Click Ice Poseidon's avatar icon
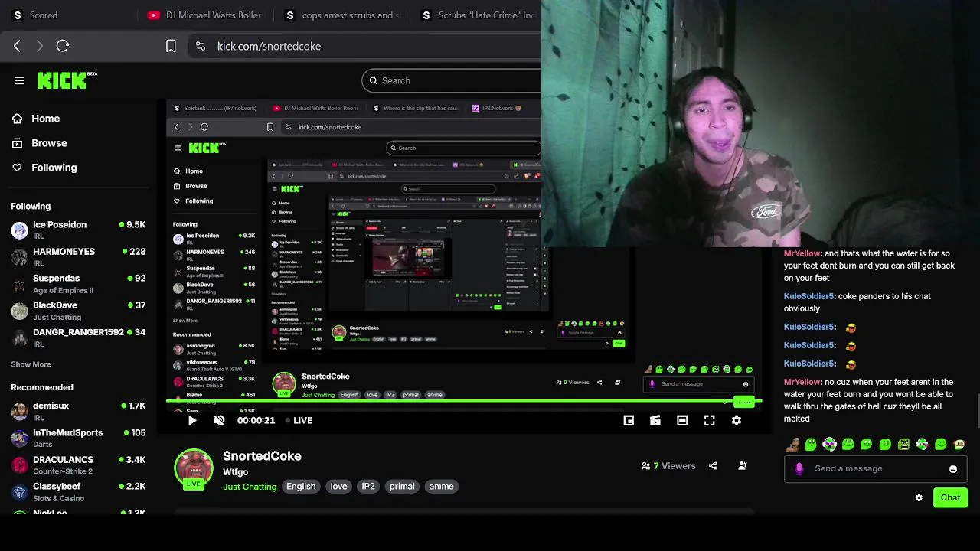The width and height of the screenshot is (980, 551). 20,230
